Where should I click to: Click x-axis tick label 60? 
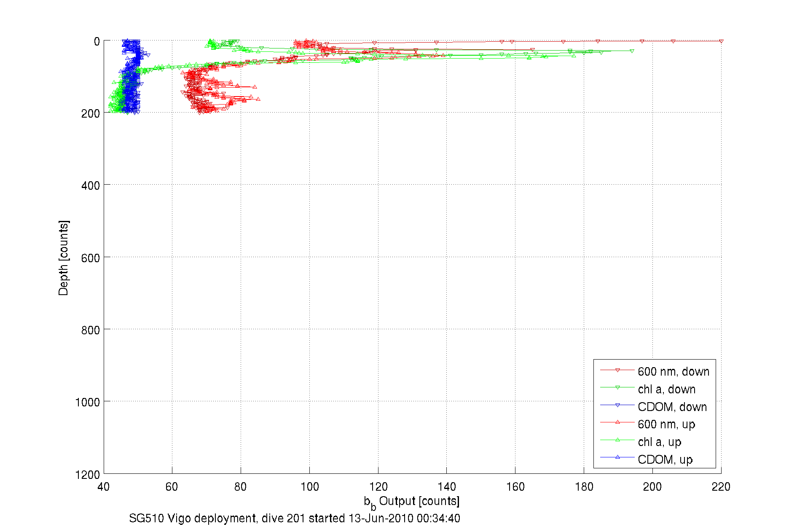point(172,487)
